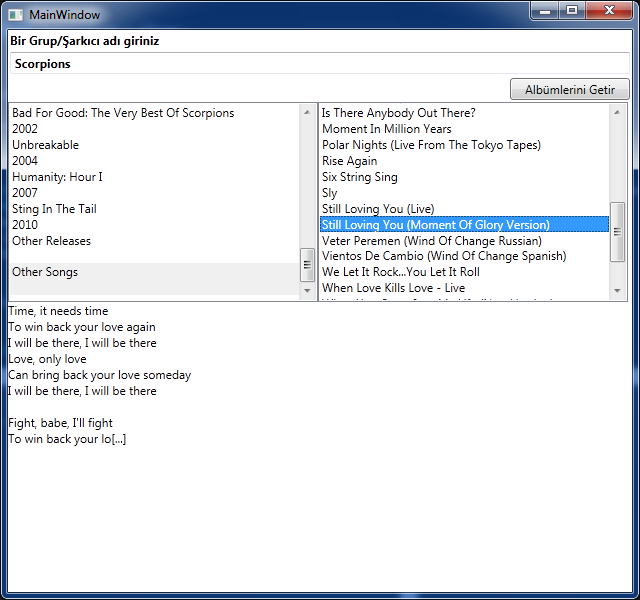This screenshot has width=640, height=600.
Task: Select song 'Is There Anybody Out There?'
Action: coord(398,113)
